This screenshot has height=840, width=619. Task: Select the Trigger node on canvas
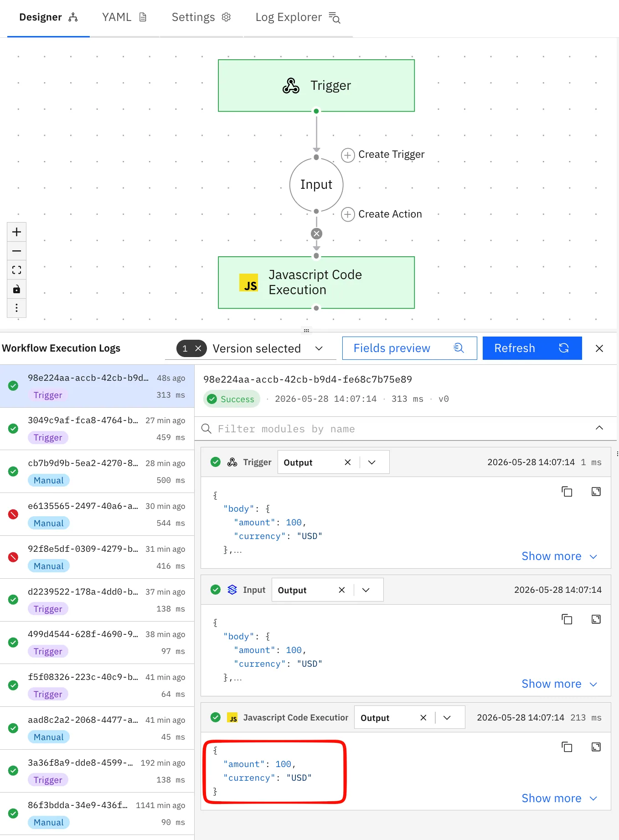316,85
